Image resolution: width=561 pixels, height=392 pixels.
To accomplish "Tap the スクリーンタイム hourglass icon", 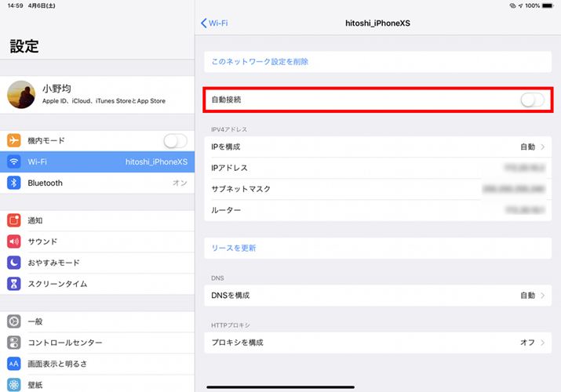I will [14, 284].
